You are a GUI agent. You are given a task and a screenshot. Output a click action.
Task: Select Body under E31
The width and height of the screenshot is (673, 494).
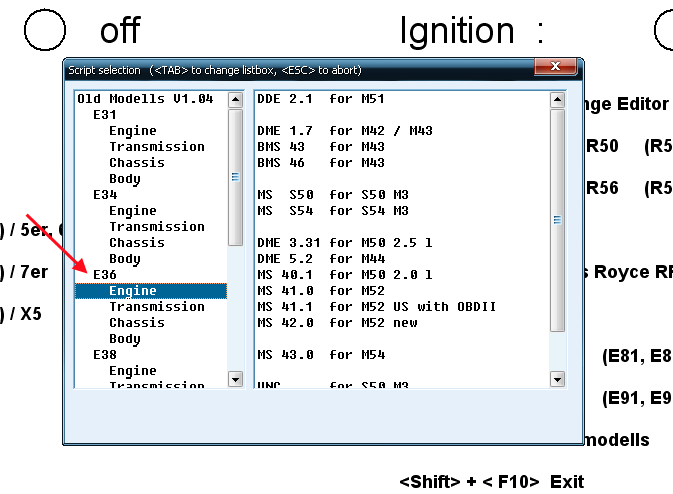click(x=124, y=179)
